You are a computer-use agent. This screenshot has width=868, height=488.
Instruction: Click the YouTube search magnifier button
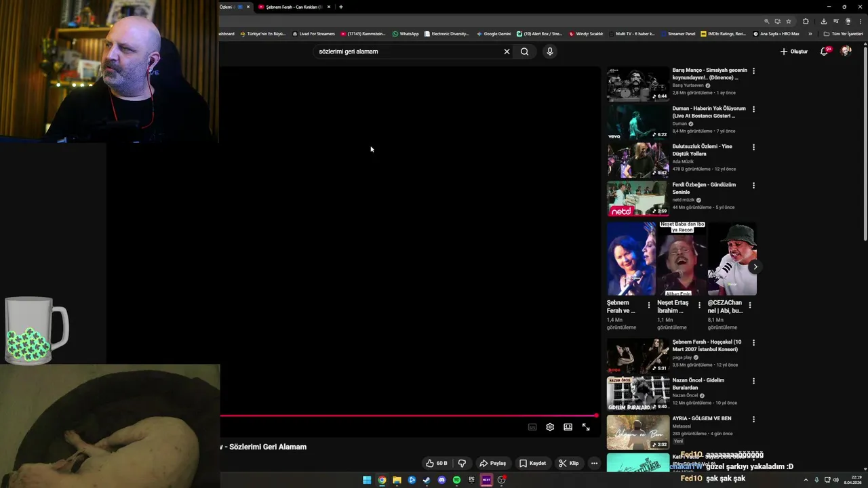pos(524,52)
